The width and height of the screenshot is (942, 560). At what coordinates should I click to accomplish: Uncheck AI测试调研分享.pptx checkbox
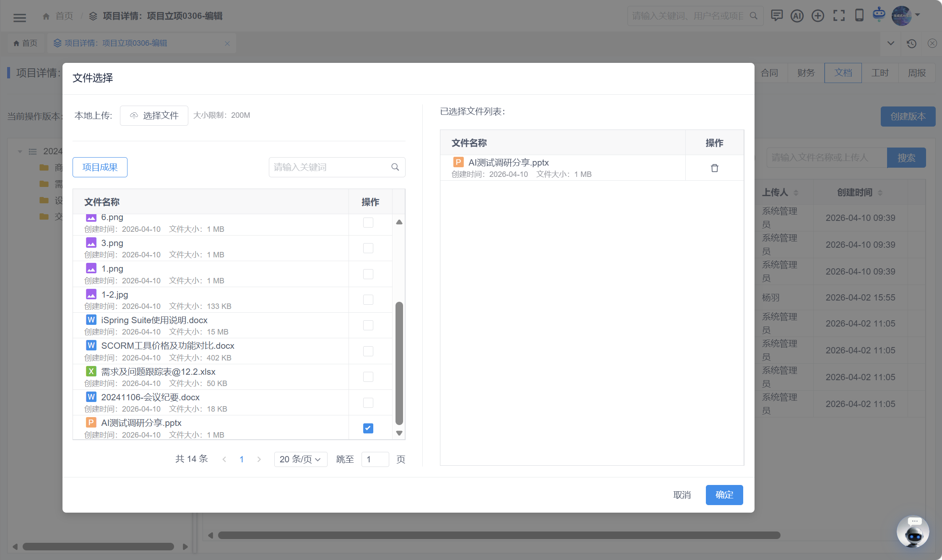368,428
